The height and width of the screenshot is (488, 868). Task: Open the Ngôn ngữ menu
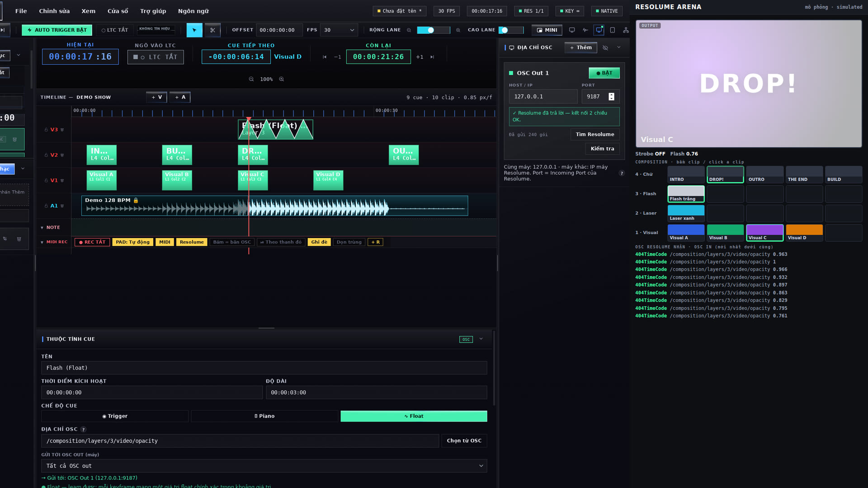coord(193,11)
